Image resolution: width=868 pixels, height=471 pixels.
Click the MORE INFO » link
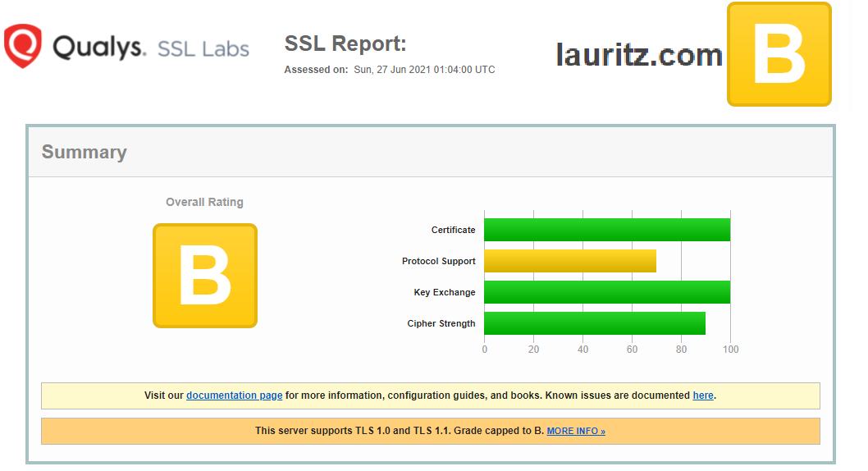point(576,431)
